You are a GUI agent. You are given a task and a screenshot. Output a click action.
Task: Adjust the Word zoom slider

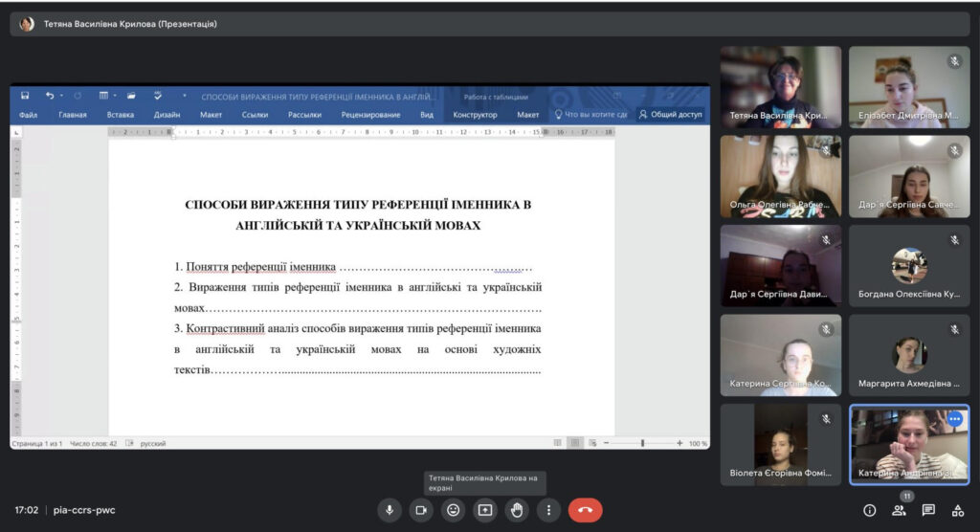pyautogui.click(x=642, y=443)
